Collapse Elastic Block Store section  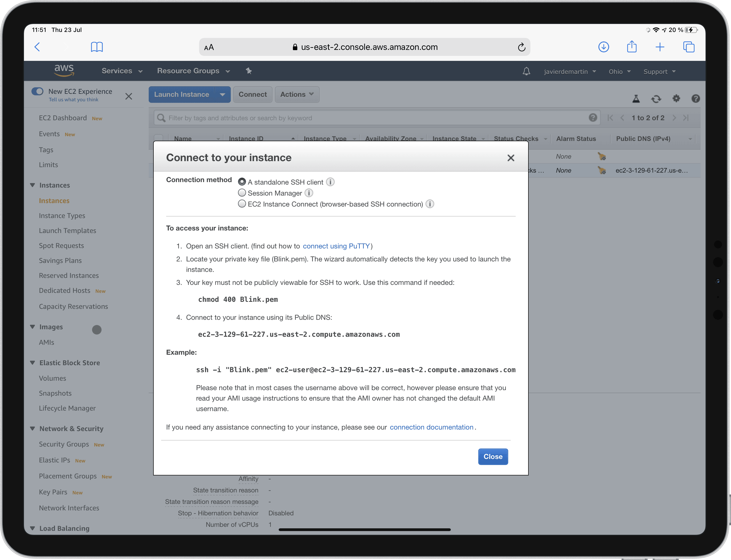point(32,363)
